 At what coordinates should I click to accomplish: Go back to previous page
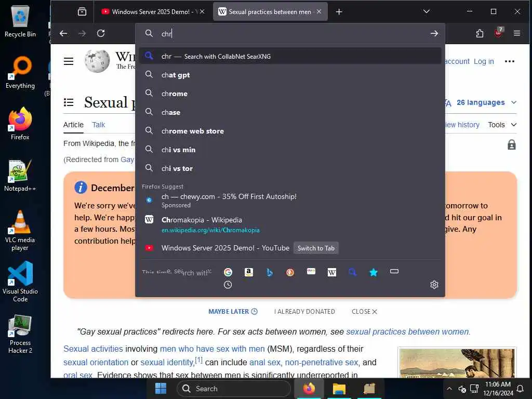coord(63,33)
